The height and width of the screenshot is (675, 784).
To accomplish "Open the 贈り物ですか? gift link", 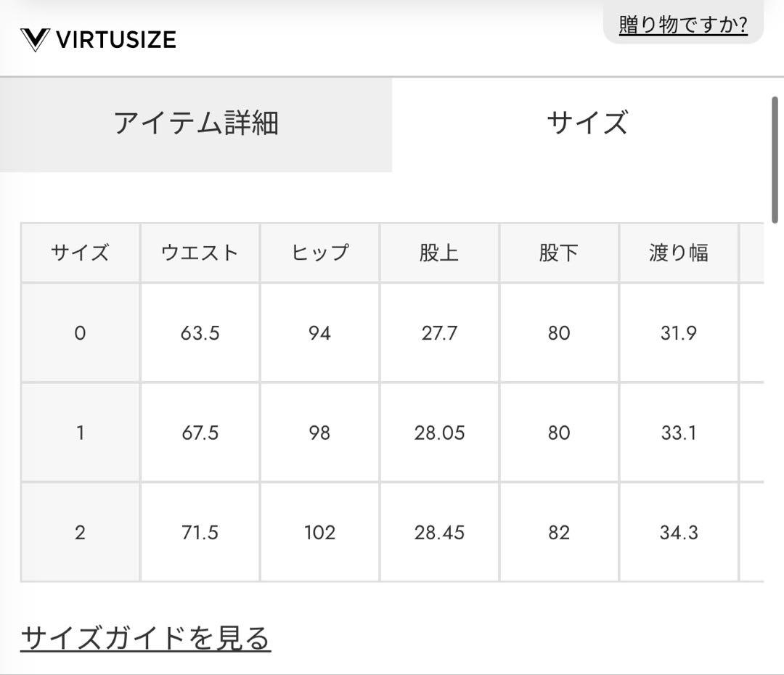I will coord(683,25).
